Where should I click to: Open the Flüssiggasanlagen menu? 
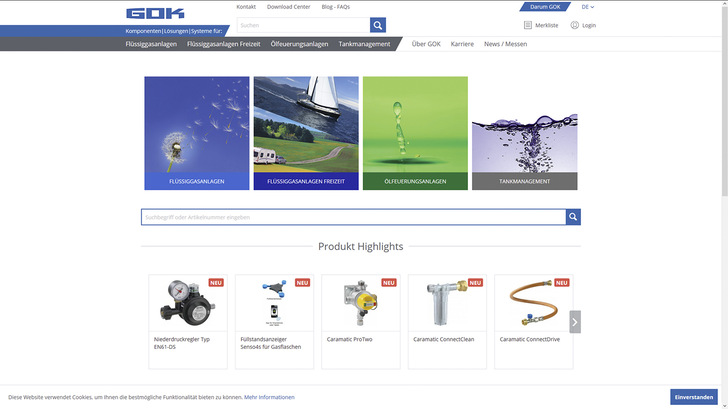pyautogui.click(x=153, y=44)
